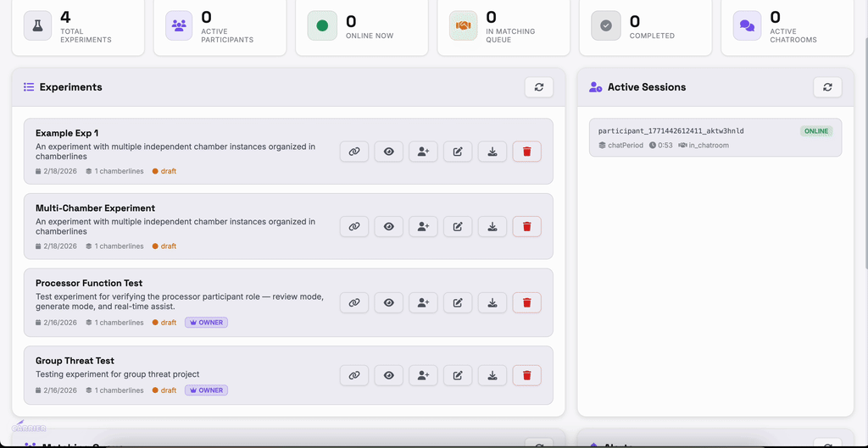Click the Experiments list icon in header

pyautogui.click(x=29, y=87)
